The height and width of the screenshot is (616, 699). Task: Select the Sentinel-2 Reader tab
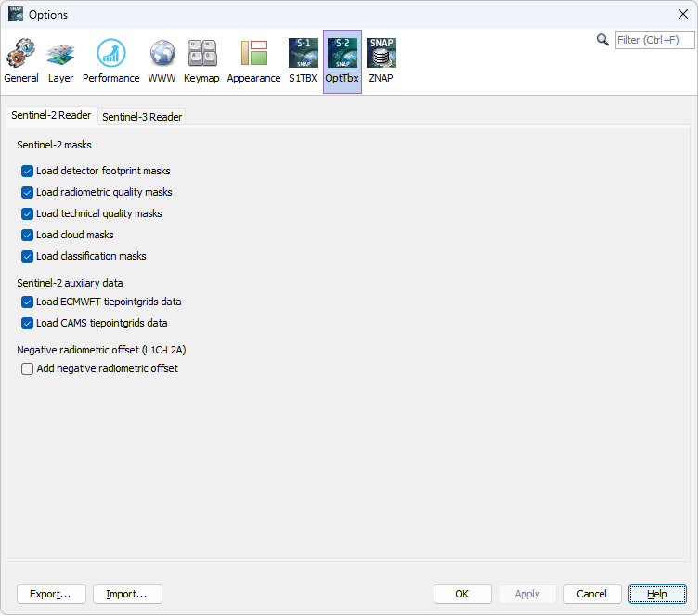51,116
